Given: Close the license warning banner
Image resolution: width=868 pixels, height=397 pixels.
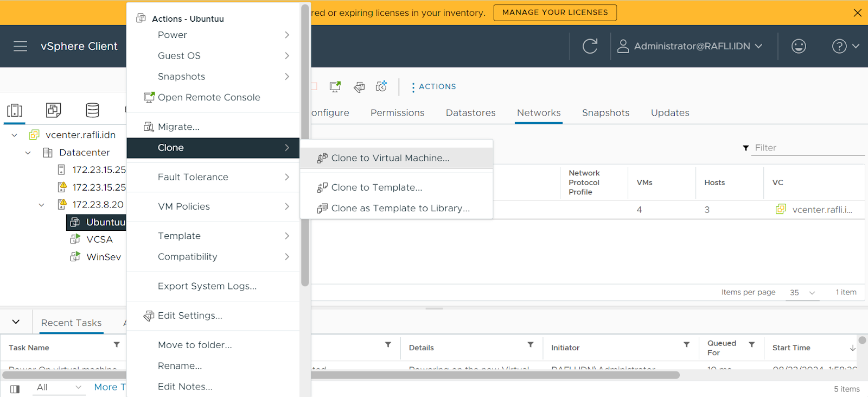Looking at the screenshot, I should [857, 12].
